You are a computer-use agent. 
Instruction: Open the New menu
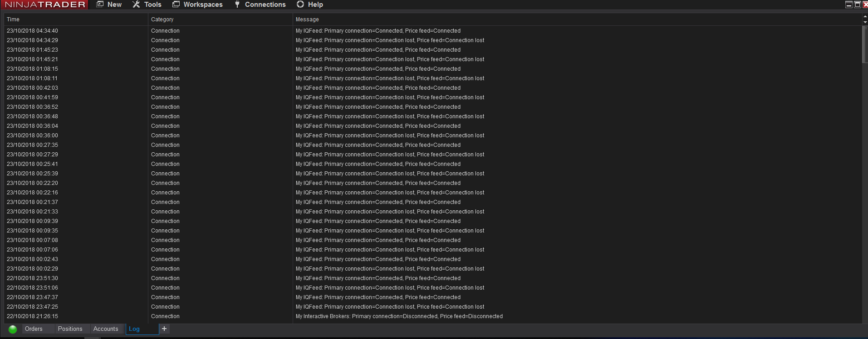[109, 5]
